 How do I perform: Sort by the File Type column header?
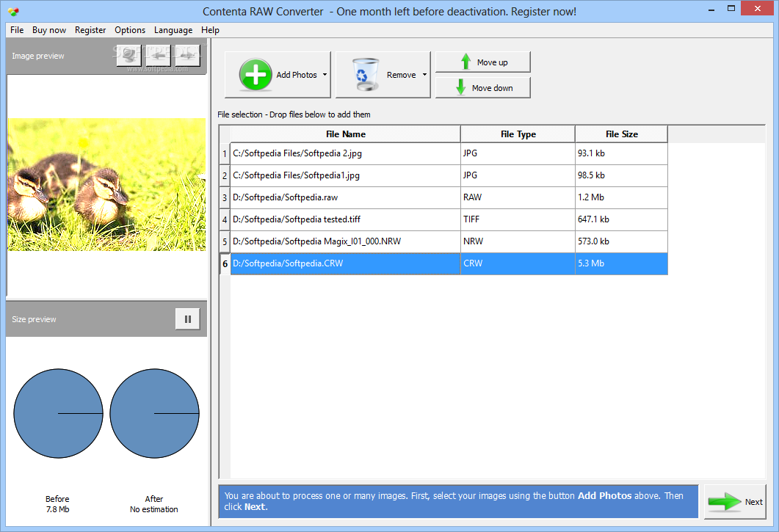518,134
